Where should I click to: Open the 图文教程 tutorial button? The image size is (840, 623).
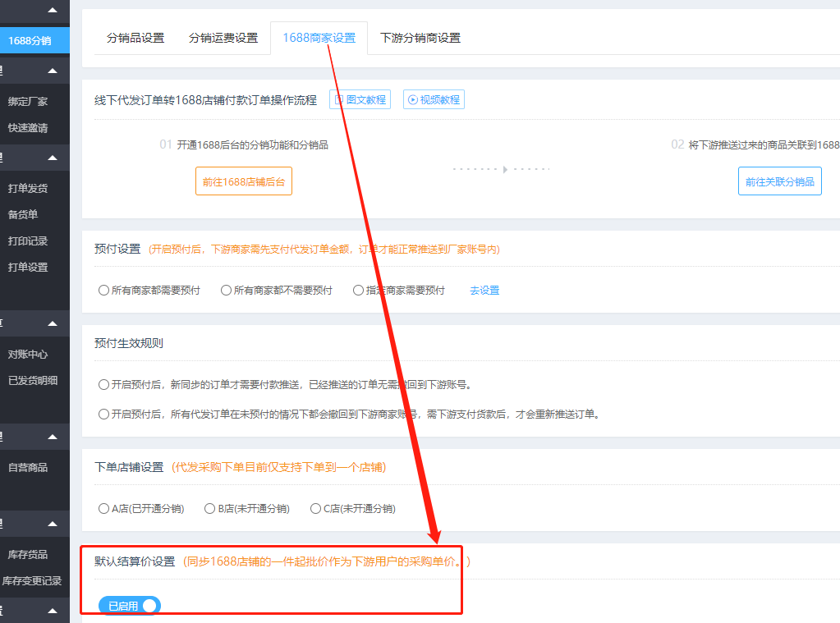tap(360, 99)
